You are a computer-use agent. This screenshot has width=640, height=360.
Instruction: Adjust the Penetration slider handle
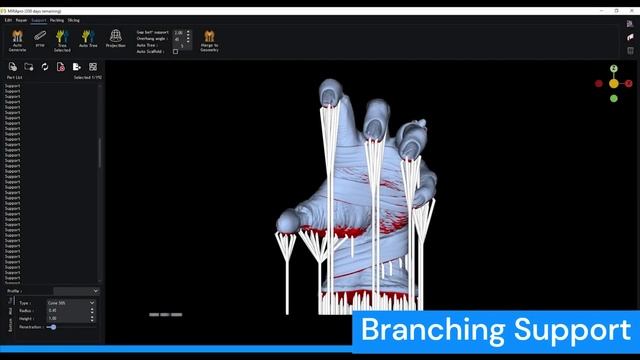53,327
